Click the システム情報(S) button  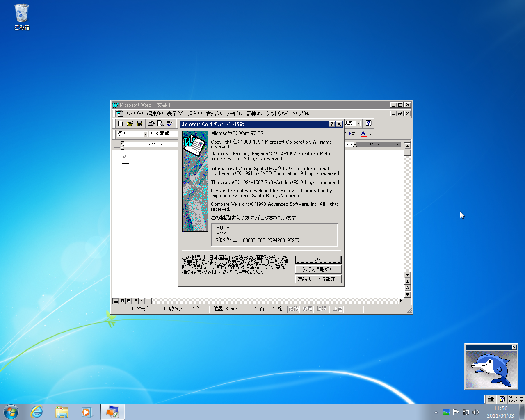[x=318, y=269]
